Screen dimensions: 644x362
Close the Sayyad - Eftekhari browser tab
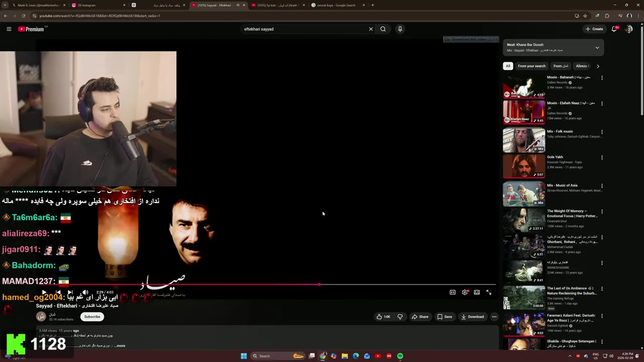[244, 5]
